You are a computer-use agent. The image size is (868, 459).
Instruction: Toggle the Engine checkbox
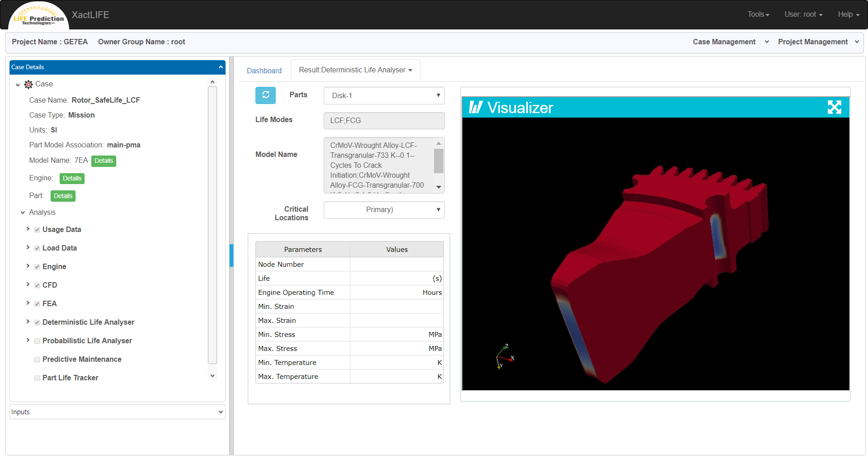coord(37,267)
